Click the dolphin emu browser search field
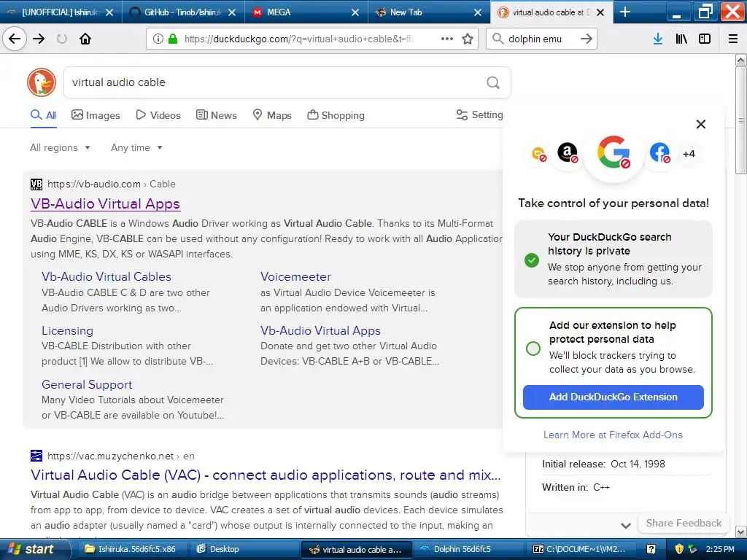This screenshot has height=560, width=747. pyautogui.click(x=541, y=39)
